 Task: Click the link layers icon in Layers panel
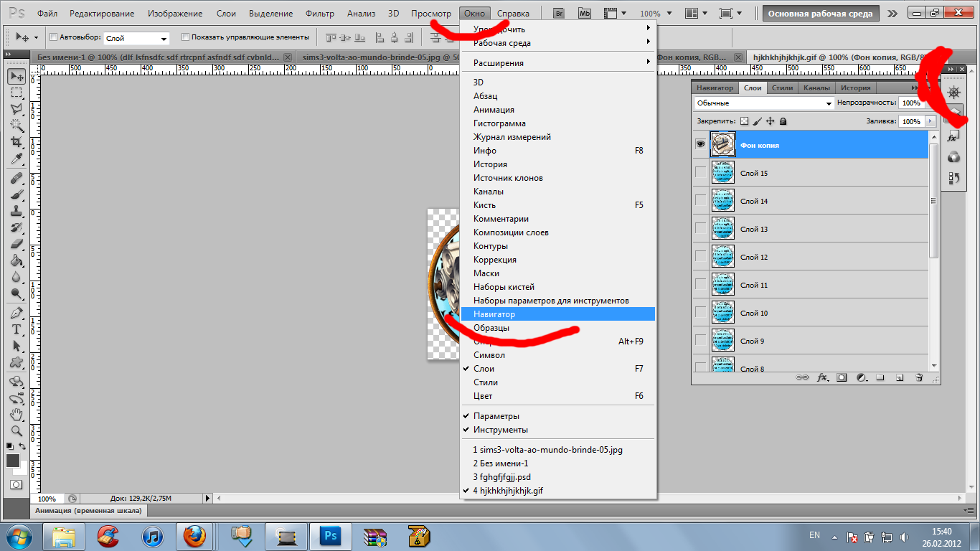pos(802,377)
